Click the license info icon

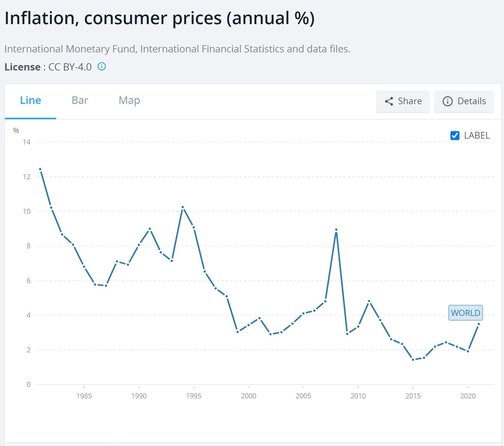[102, 67]
